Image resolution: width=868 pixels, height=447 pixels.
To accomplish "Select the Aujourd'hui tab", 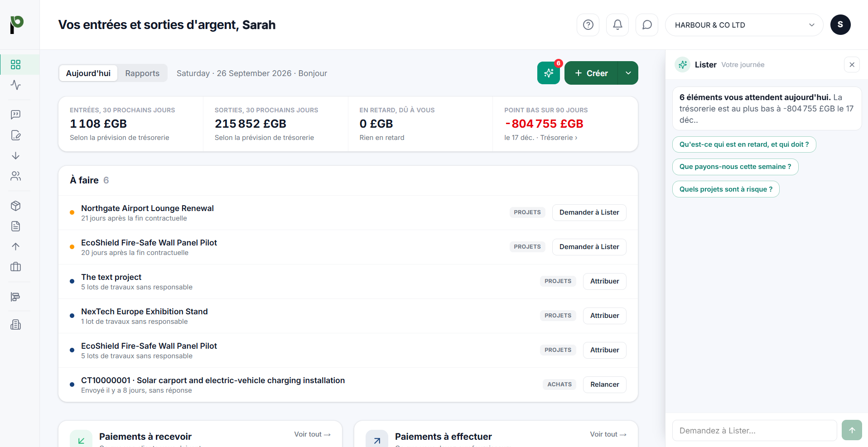I will coord(88,73).
